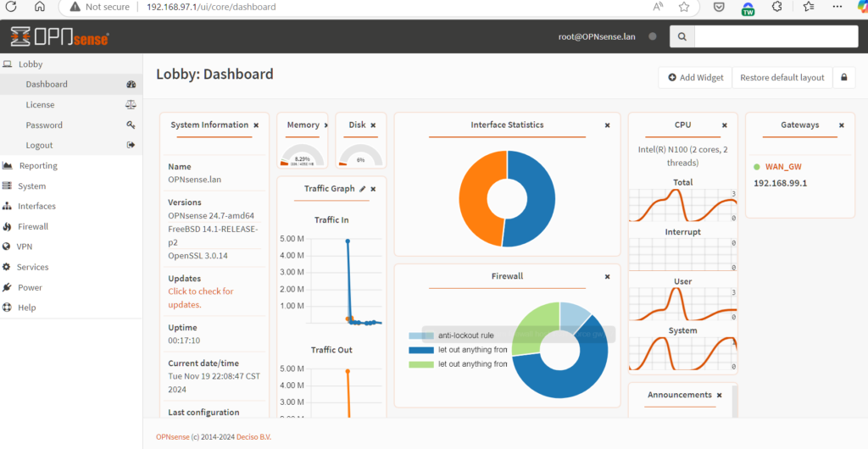Image resolution: width=868 pixels, height=449 pixels.
Task: Close the System Information widget
Action: click(x=256, y=125)
